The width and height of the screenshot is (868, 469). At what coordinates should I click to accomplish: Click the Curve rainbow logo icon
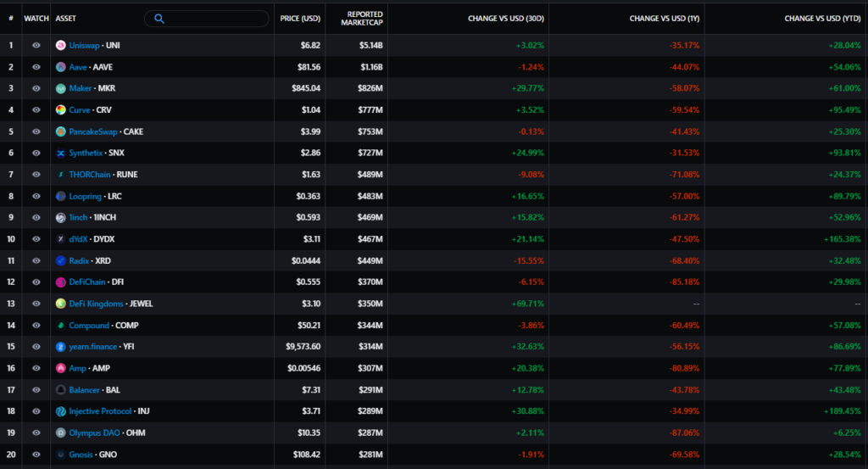[x=61, y=109]
